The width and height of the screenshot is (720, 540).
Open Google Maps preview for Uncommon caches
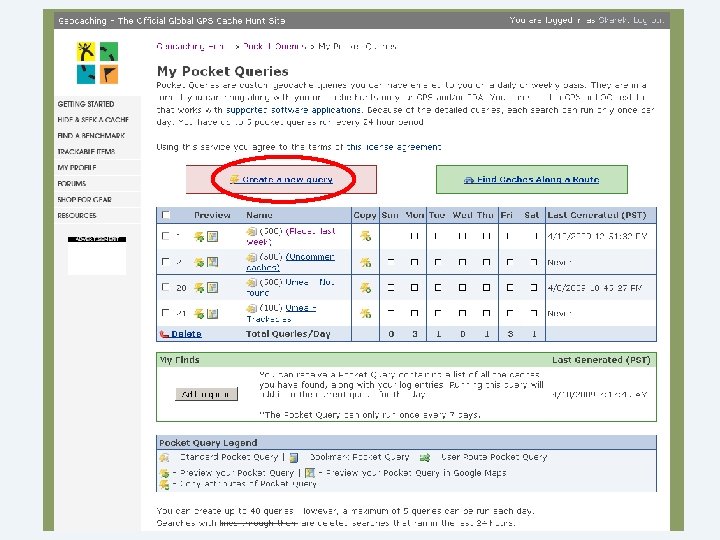tap(212, 262)
